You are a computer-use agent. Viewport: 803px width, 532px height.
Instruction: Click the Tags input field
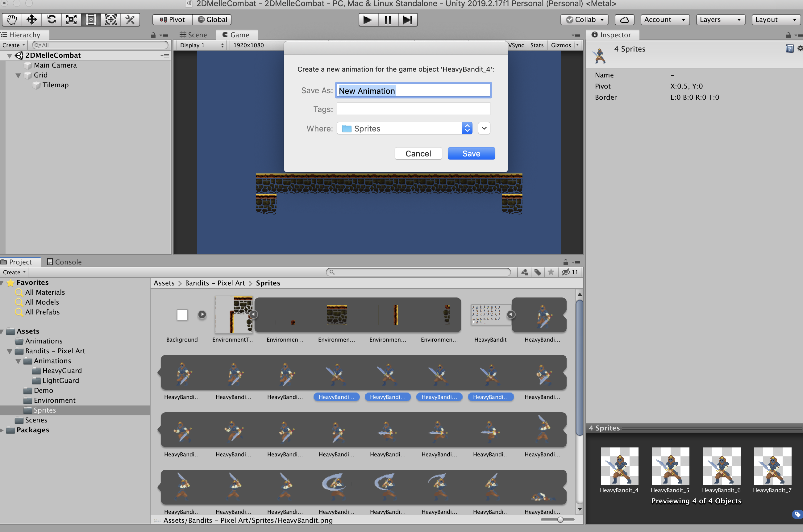click(413, 109)
